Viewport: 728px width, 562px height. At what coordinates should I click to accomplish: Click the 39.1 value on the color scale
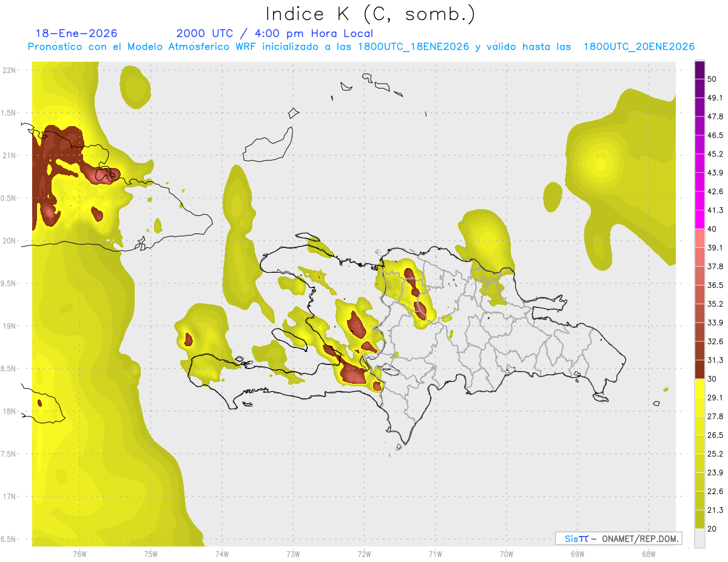pyautogui.click(x=715, y=247)
